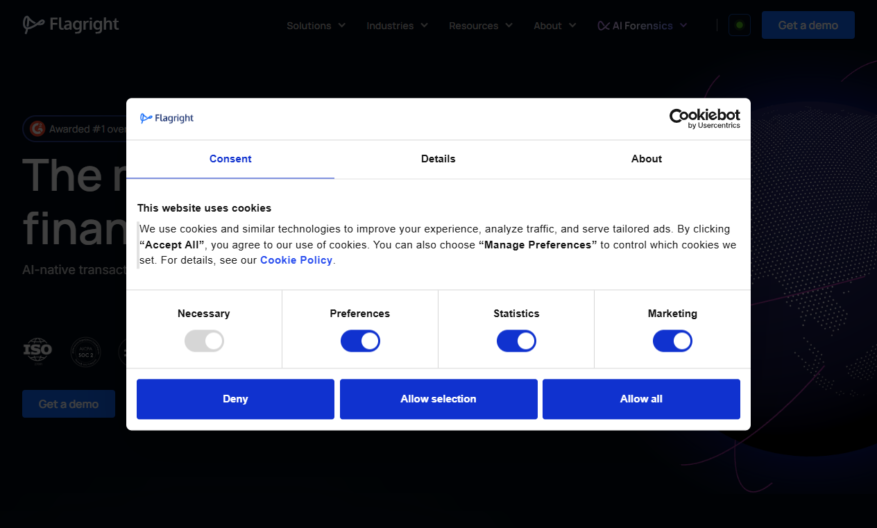
Task: Click the Preferences label
Action: [x=360, y=313]
